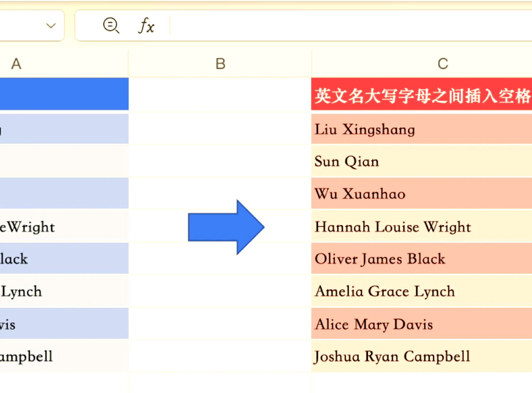Select the Amelia Grace Lynch cell

point(421,291)
